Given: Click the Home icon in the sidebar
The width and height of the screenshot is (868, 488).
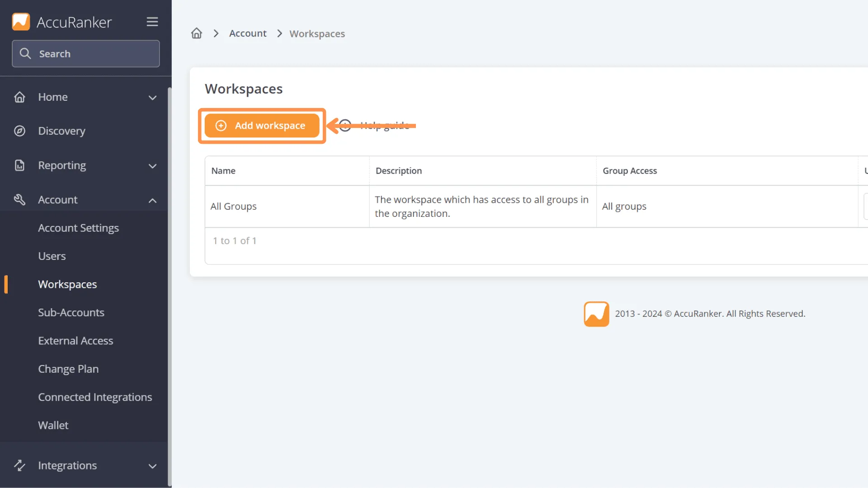Looking at the screenshot, I should (x=19, y=97).
